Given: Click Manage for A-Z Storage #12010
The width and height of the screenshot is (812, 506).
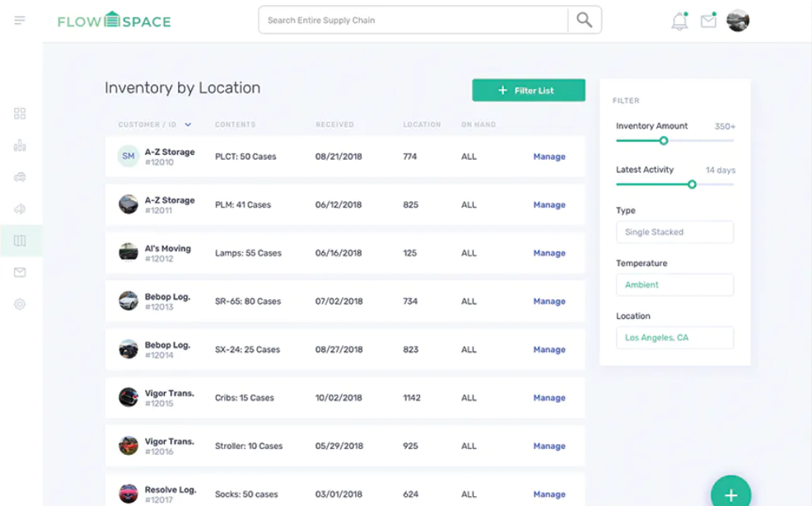Looking at the screenshot, I should [x=549, y=157].
